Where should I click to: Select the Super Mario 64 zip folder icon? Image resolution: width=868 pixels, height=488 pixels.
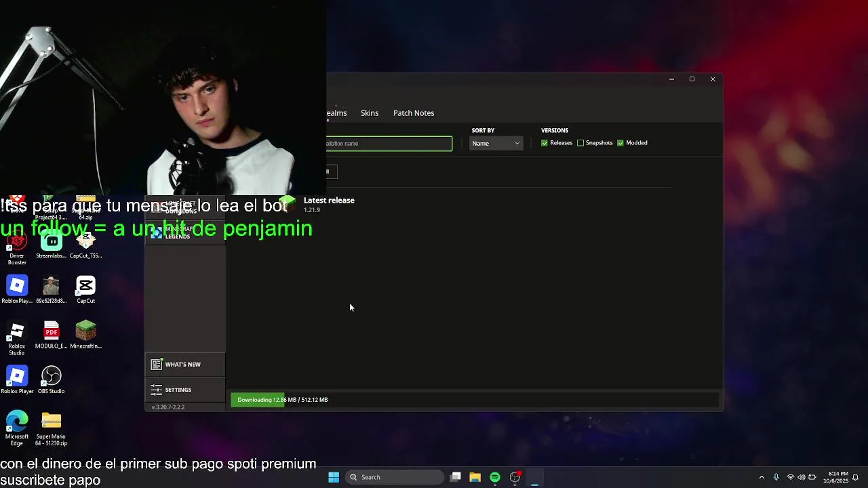tap(52, 429)
